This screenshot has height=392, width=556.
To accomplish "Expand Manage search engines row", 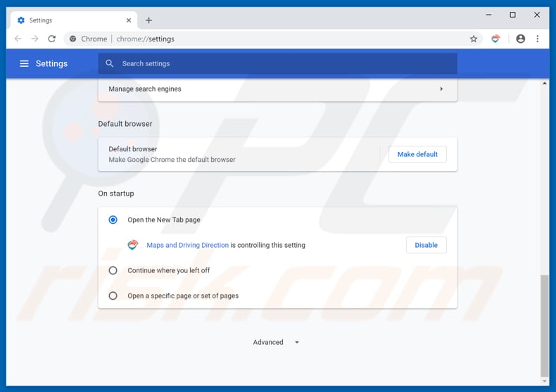I will click(277, 89).
